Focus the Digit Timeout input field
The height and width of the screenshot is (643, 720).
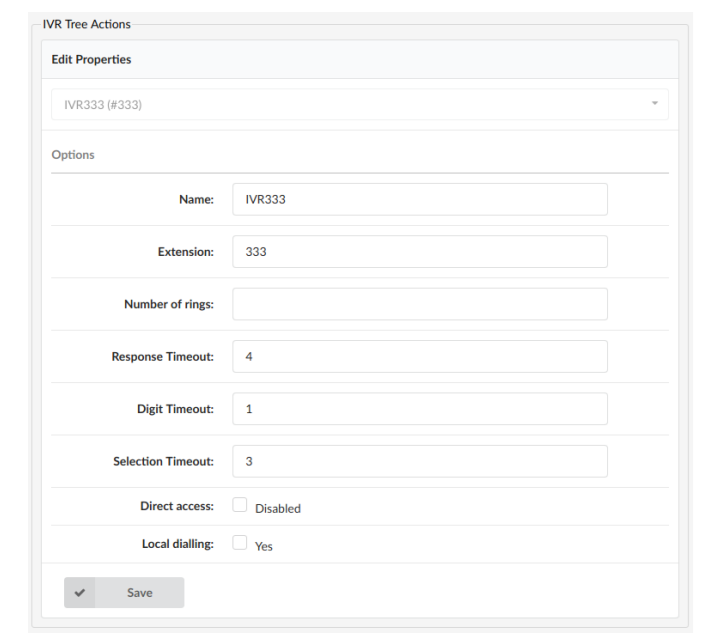419,409
